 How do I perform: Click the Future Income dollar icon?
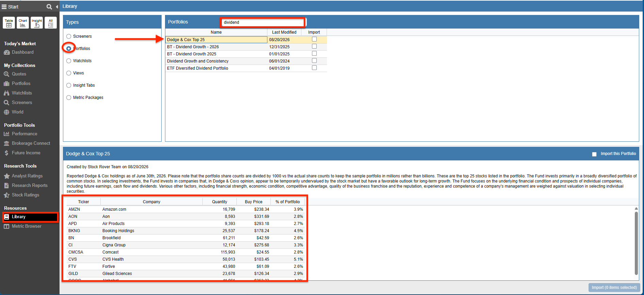[6, 153]
